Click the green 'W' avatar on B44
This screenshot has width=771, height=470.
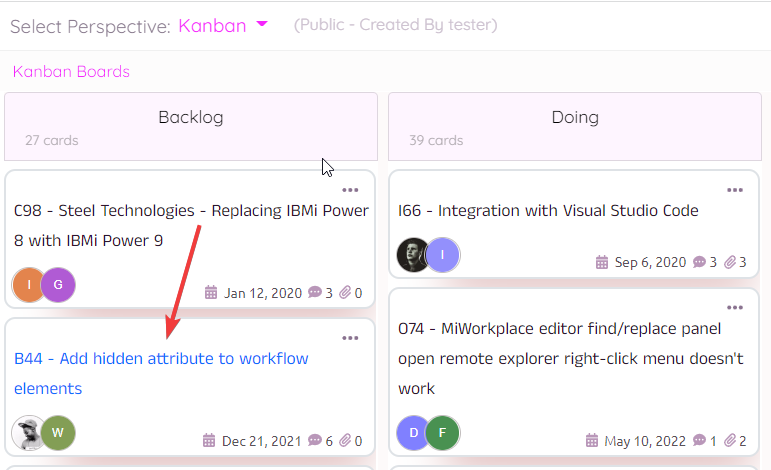coord(58,433)
